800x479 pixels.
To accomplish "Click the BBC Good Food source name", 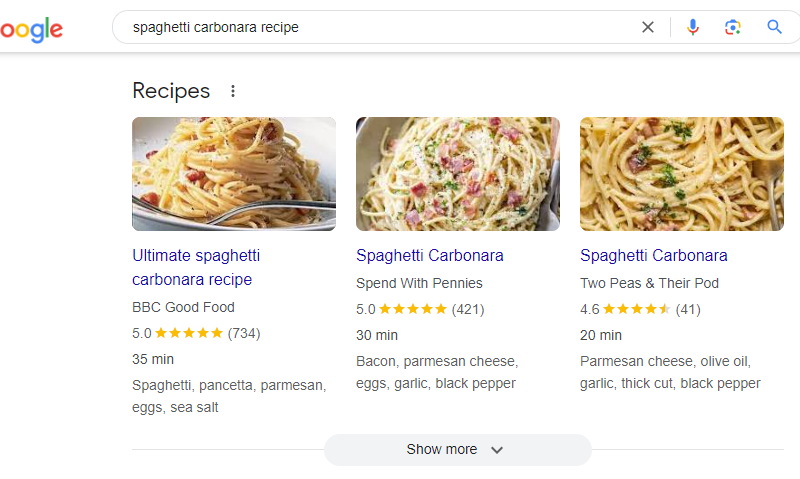I will [183, 307].
